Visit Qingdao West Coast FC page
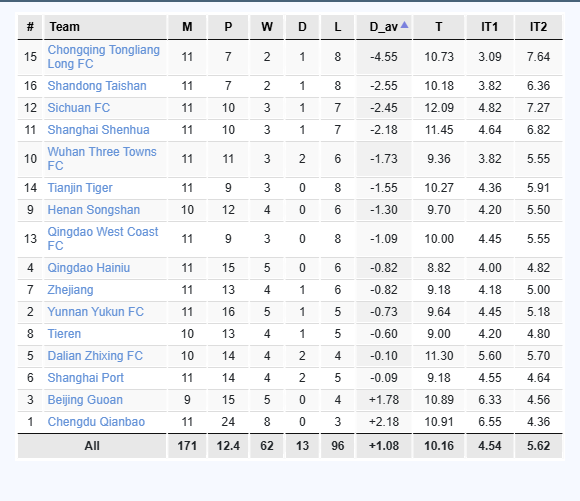 pos(103,239)
